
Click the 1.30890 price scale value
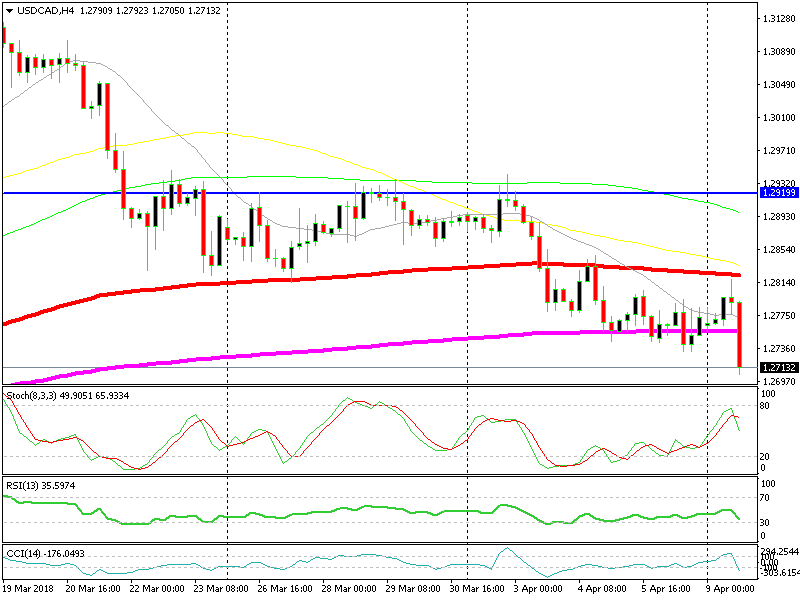779,52
